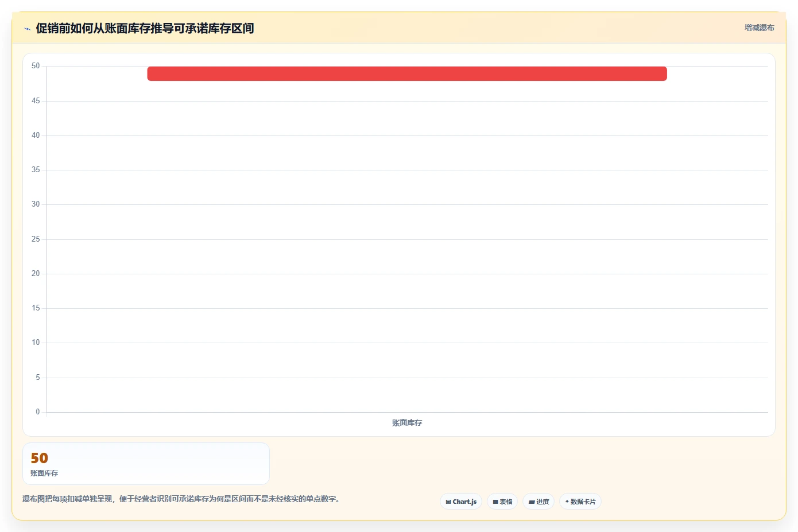Click the y-axis tick label 0
This screenshot has width=798, height=532.
tap(38, 412)
